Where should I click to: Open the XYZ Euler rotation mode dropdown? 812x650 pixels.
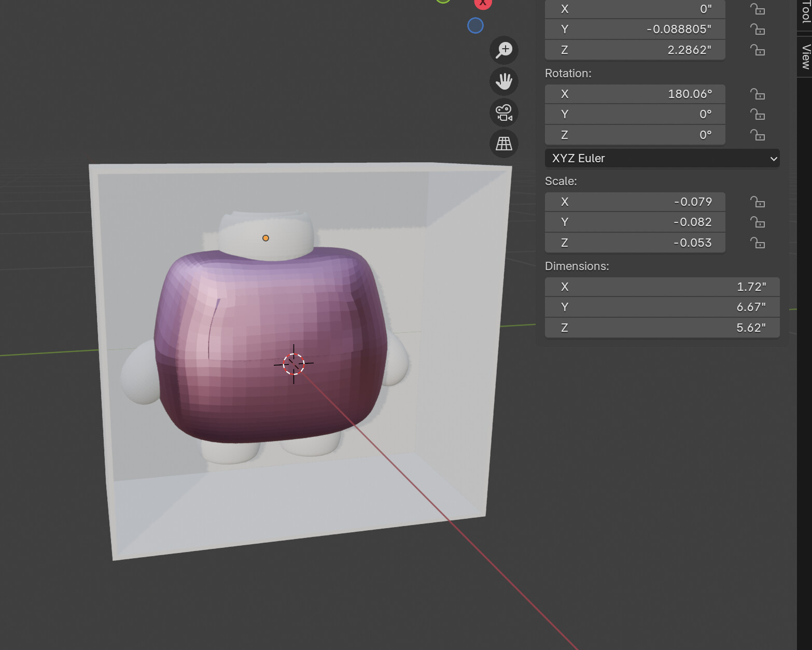coord(662,159)
